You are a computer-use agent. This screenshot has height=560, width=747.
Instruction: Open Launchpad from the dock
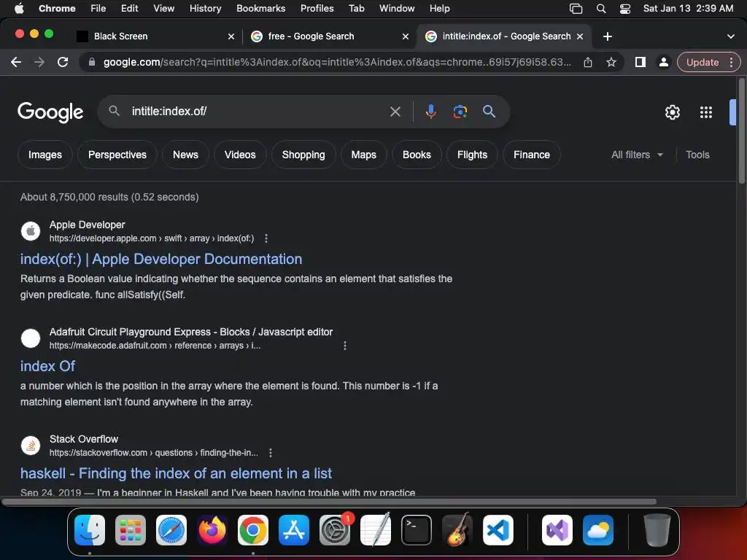[131, 530]
